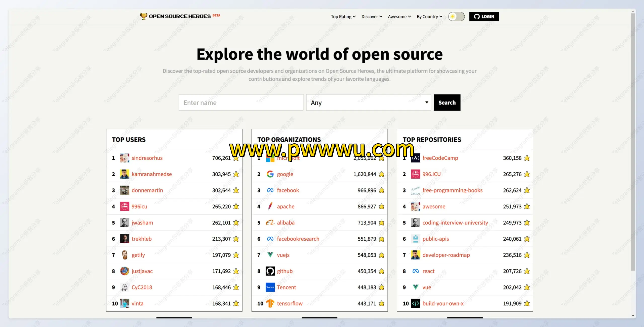This screenshot has height=327, width=644.
Task: Click the Open Source Heroes trophy logo
Action: [144, 16]
